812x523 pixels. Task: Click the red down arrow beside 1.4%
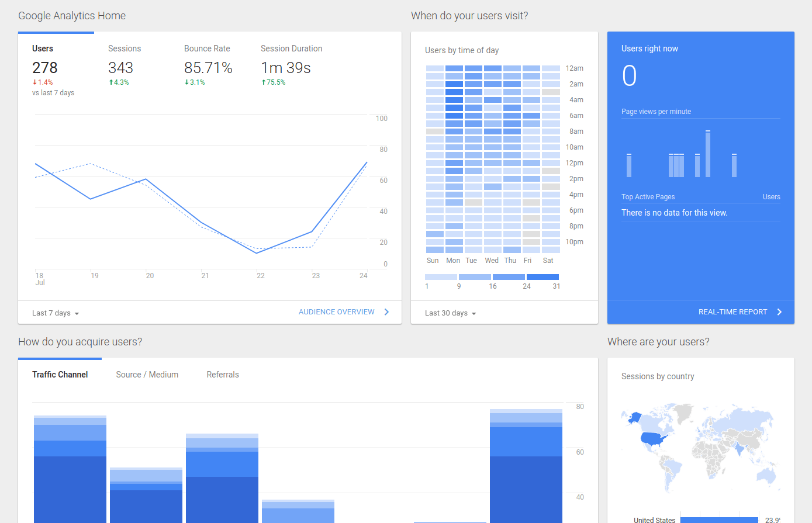[x=34, y=82]
